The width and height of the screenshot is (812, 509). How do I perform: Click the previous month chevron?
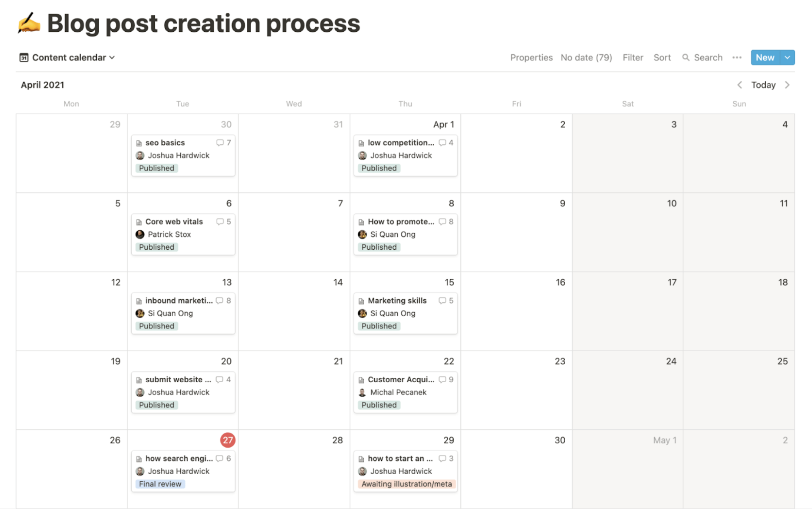(x=739, y=85)
